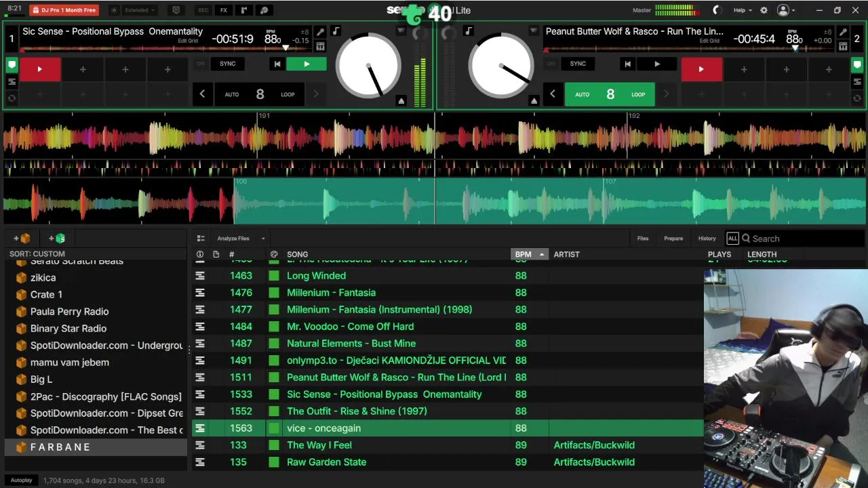The image size is (868, 488).
Task: Open deck 1 pad mode keys icon
Action: coord(320,46)
